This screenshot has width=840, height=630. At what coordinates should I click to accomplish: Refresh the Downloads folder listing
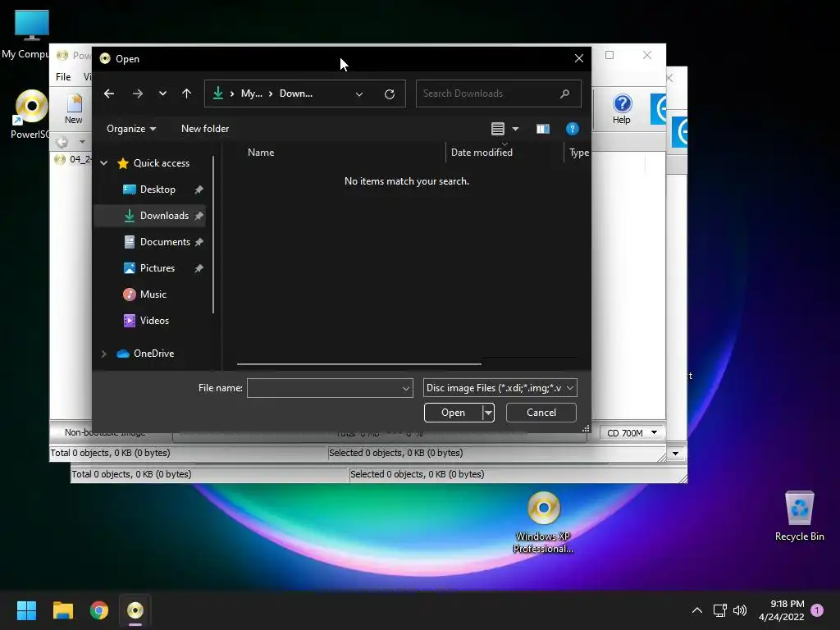(390, 94)
